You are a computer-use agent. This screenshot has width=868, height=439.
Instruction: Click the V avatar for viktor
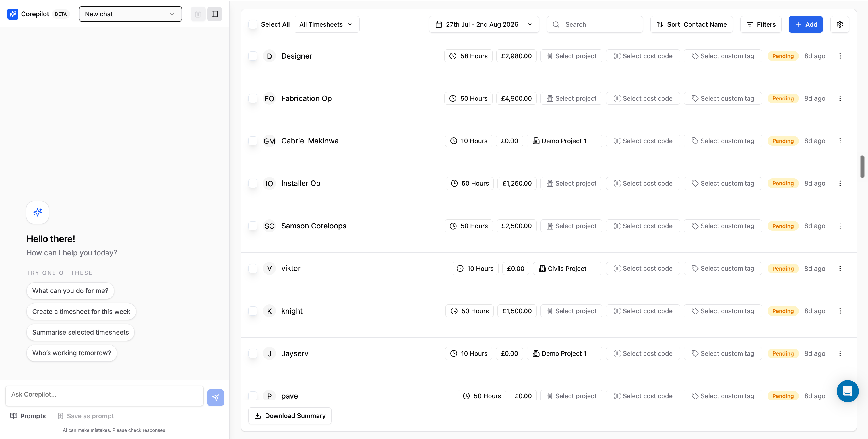pyautogui.click(x=269, y=269)
